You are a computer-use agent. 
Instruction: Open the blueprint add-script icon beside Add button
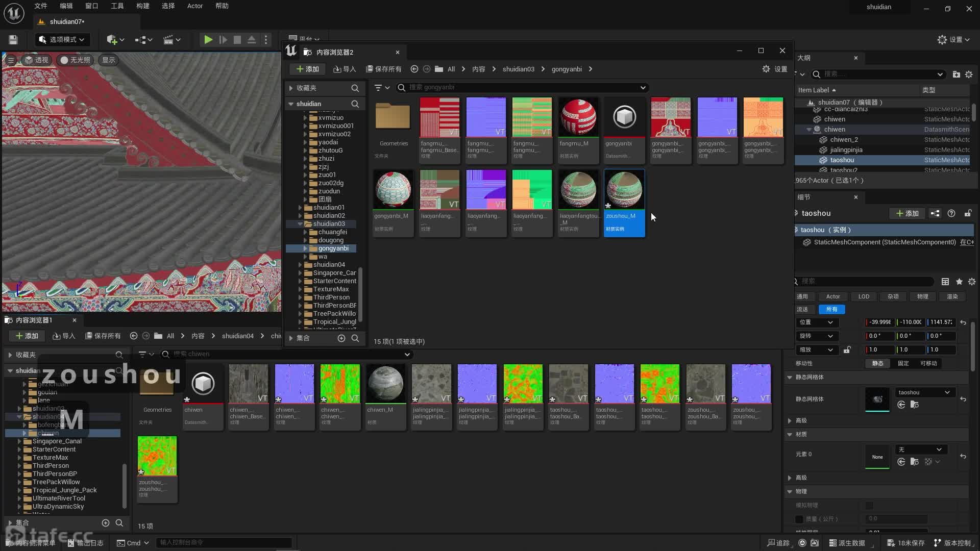935,213
